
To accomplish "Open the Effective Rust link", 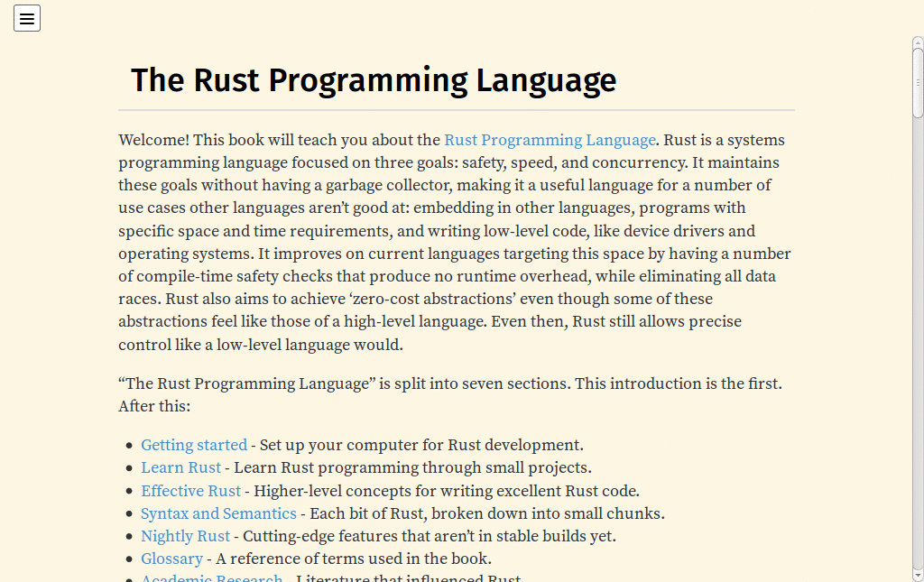I will point(191,491).
